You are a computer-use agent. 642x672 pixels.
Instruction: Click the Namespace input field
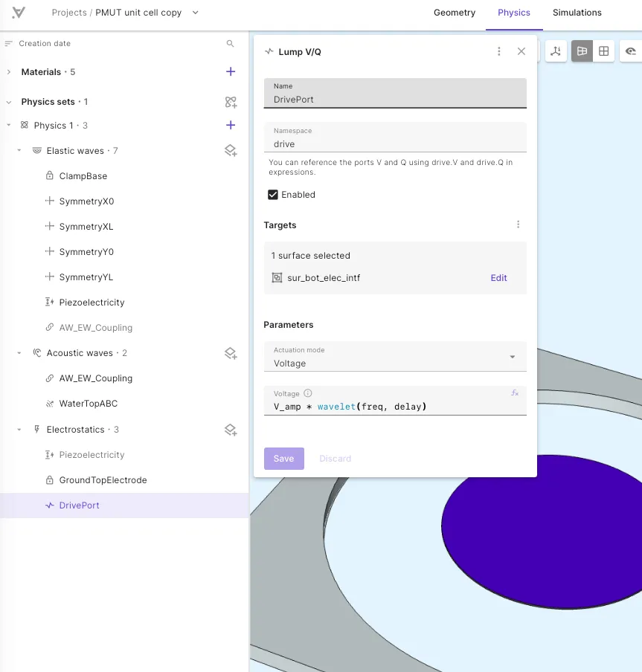[395, 137]
